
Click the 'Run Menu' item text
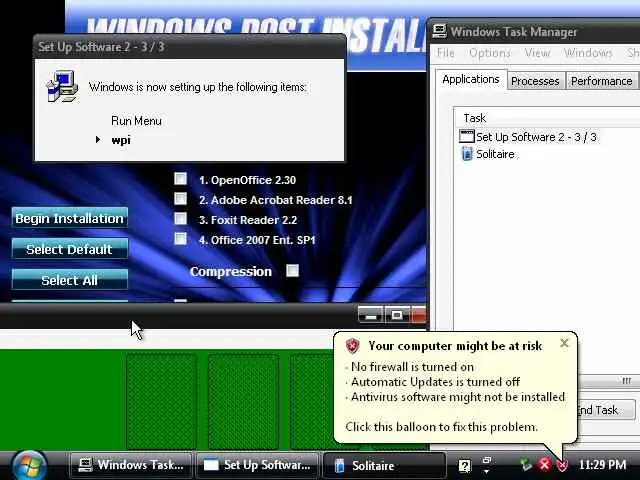136,121
